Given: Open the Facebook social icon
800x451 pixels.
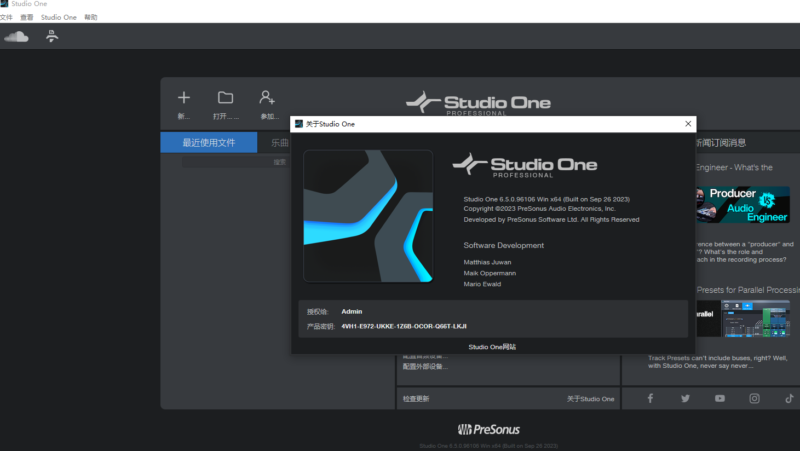Looking at the screenshot, I should (x=650, y=398).
